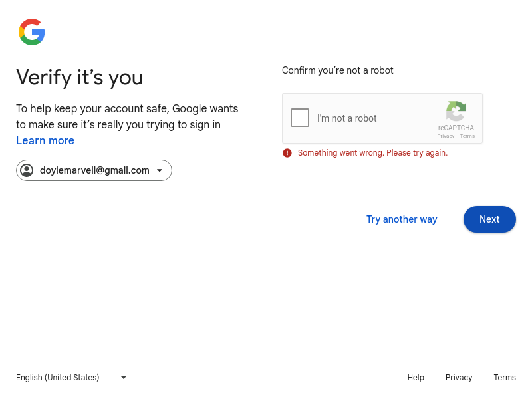
Task: Click "Confirm you're not a robot" text
Action: click(x=338, y=70)
